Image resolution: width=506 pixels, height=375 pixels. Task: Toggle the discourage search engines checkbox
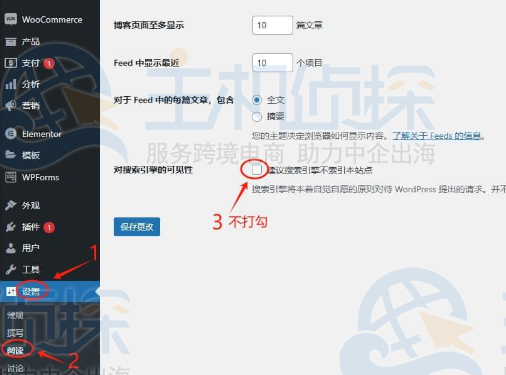point(257,170)
